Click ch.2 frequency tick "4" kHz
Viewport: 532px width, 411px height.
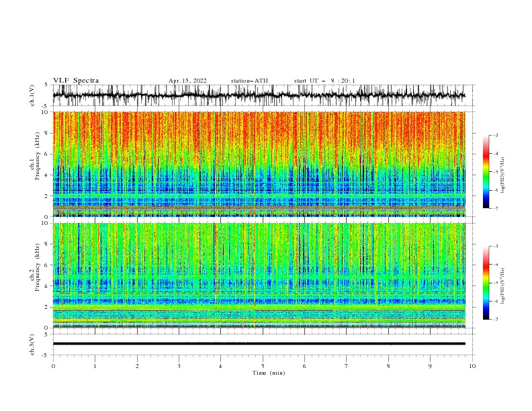(48, 286)
